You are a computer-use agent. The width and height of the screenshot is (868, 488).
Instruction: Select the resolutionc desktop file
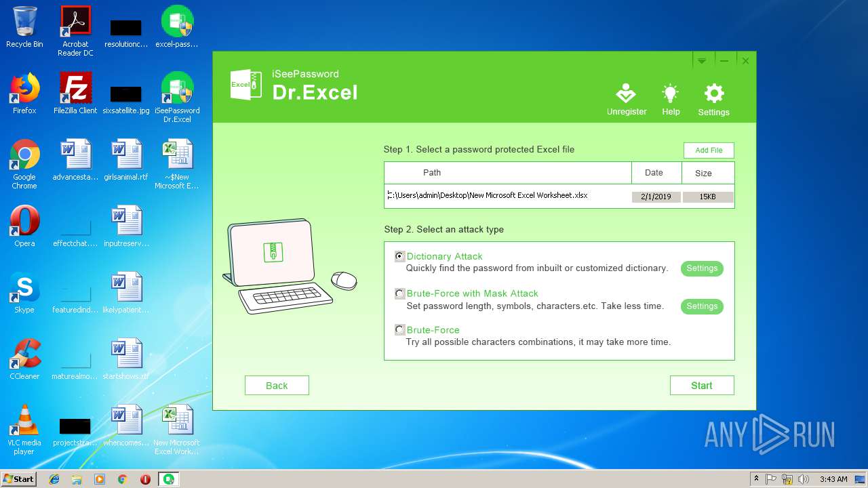coord(126,33)
